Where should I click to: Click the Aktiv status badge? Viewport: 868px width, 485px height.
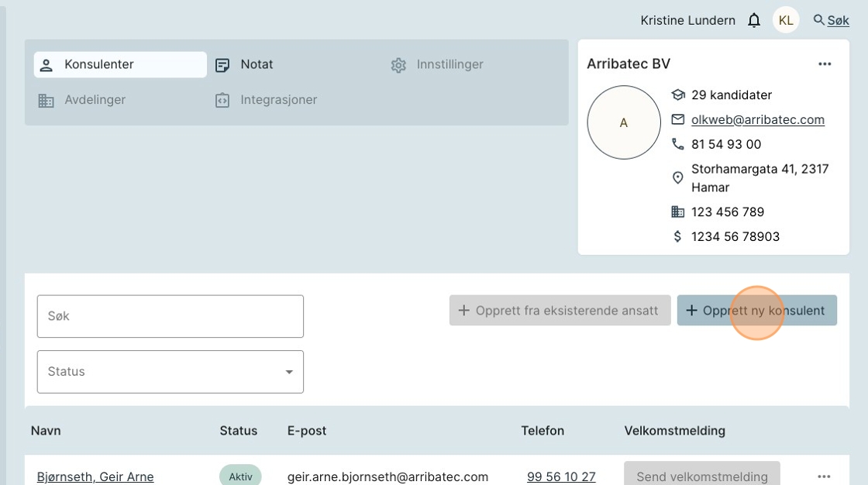point(240,476)
